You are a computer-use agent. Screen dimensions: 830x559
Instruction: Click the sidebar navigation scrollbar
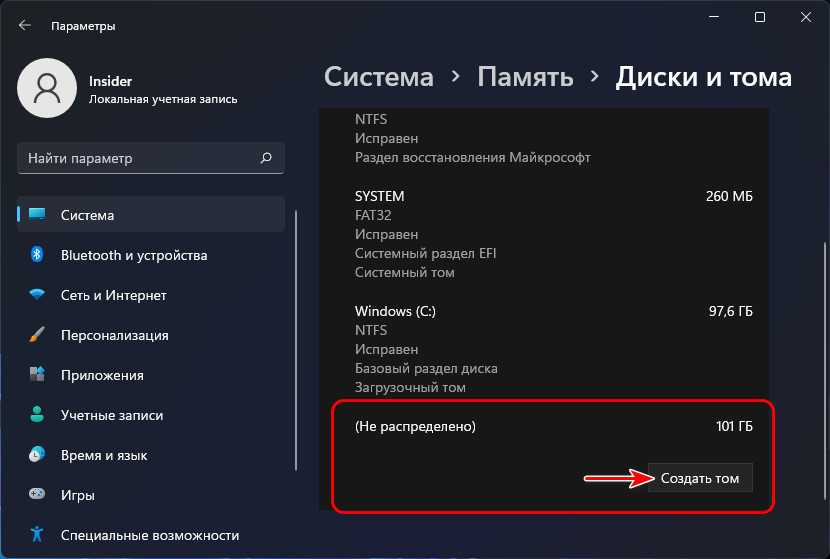pyautogui.click(x=296, y=340)
